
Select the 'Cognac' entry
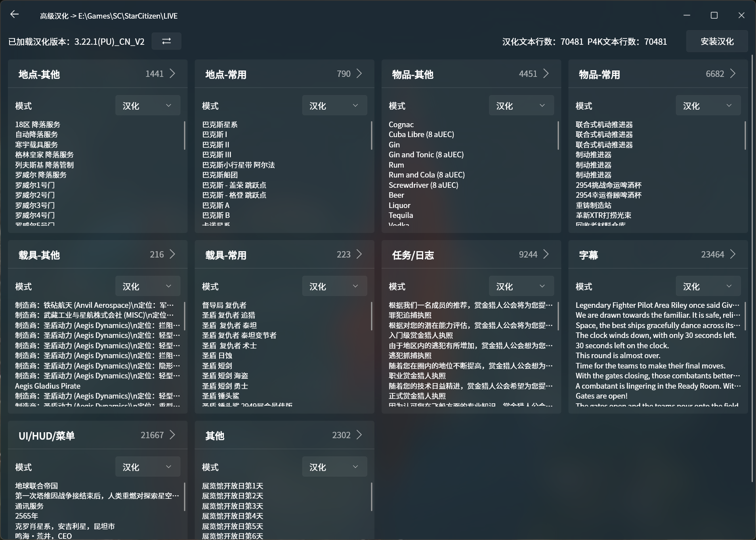401,124
